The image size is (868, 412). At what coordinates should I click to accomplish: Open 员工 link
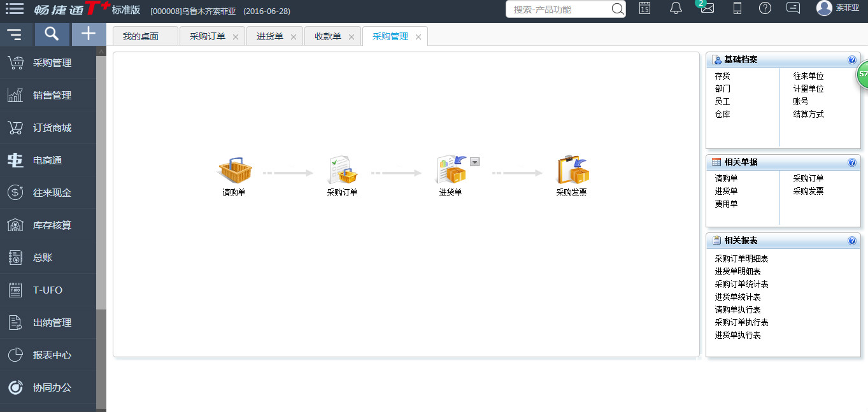(x=722, y=101)
